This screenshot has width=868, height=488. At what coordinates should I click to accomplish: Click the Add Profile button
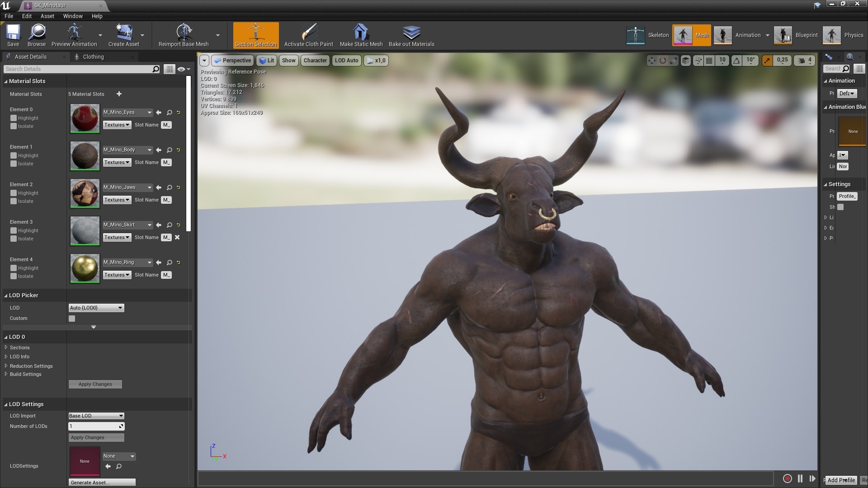point(841,480)
